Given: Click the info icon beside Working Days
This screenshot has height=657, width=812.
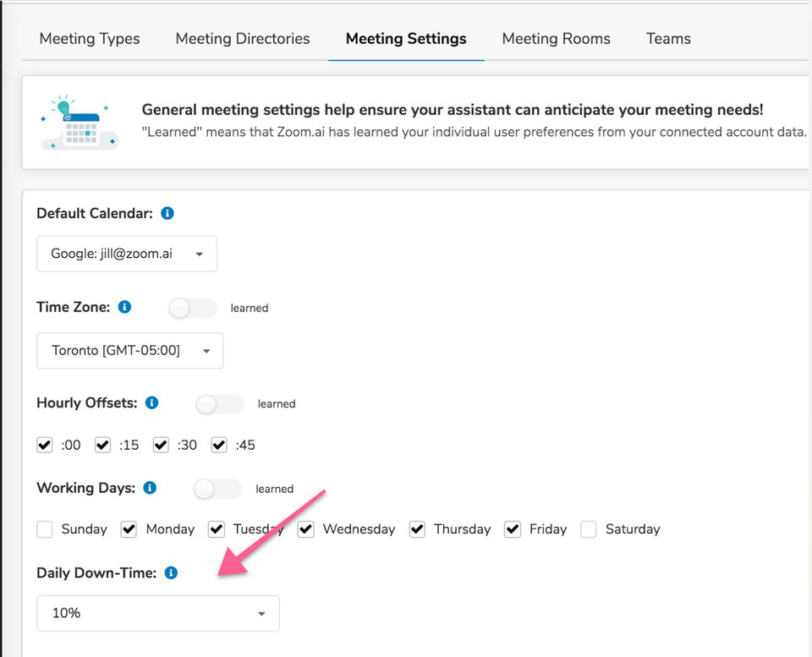Looking at the screenshot, I should click(x=150, y=488).
